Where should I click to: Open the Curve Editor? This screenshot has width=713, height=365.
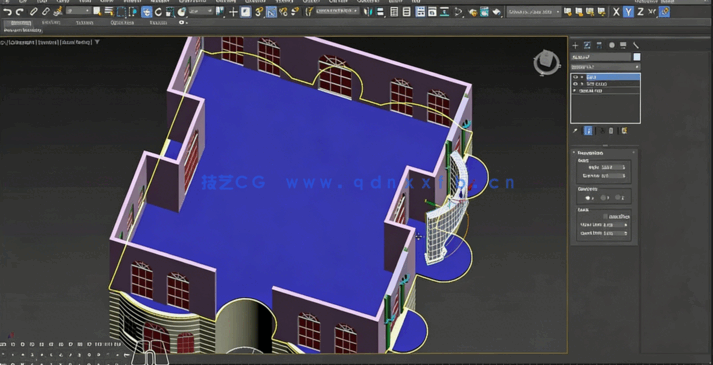432,12
